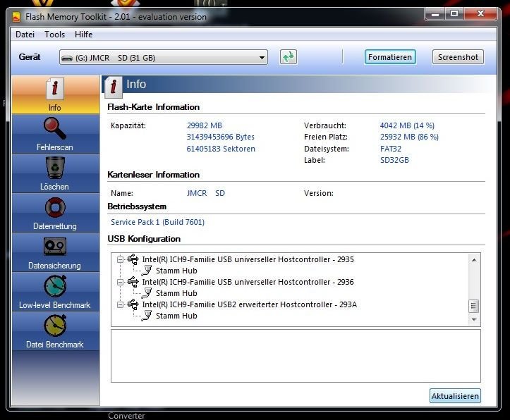Select the Löschen trash bin tool
This screenshot has height=420, width=510.
[x=55, y=173]
